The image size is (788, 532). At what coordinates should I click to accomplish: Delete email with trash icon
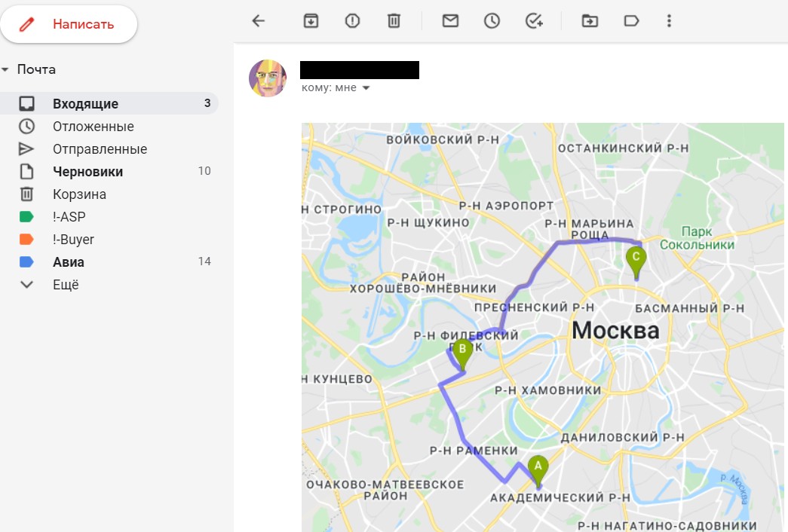coord(394,21)
